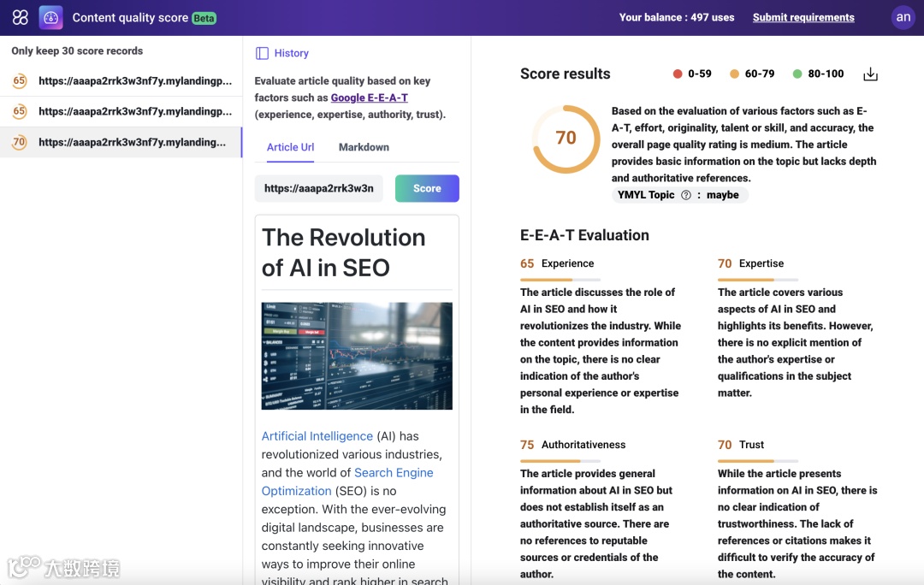Click the red 0-59 legend dot
Screen dimensions: 924x585
tap(678, 74)
